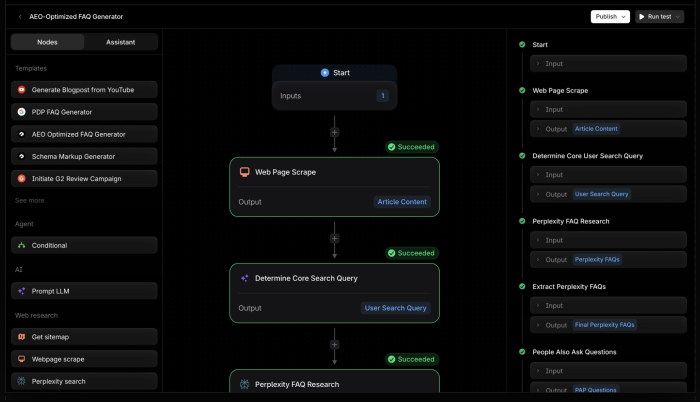The image size is (700, 402).
Task: Click the Perplexity search node icon
Action: (21, 381)
